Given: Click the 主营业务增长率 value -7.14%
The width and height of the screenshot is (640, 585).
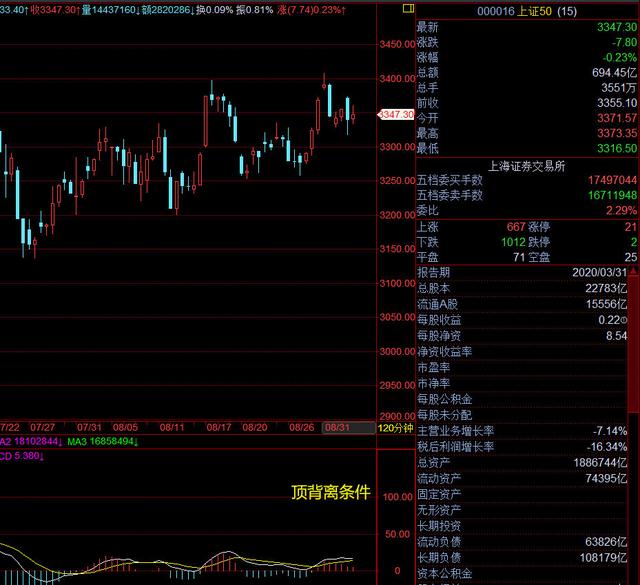Looking at the screenshot, I should pos(610,431).
